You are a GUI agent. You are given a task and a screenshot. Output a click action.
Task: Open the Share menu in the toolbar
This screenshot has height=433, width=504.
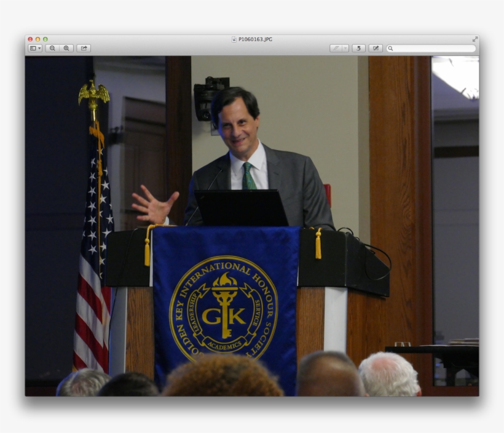(84, 48)
